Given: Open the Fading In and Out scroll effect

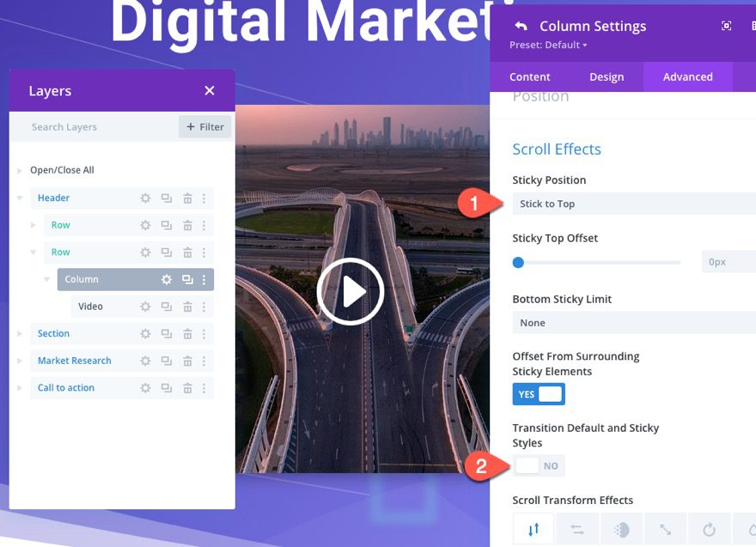Looking at the screenshot, I should click(621, 528).
